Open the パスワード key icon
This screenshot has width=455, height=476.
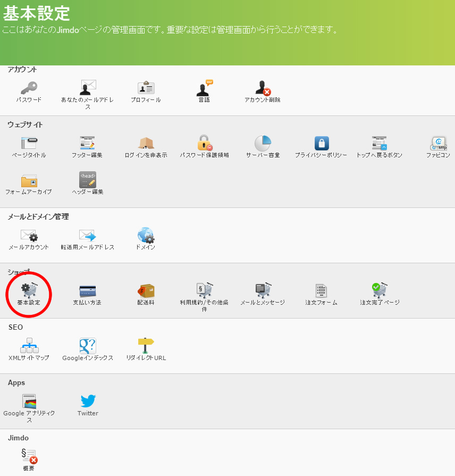29,88
